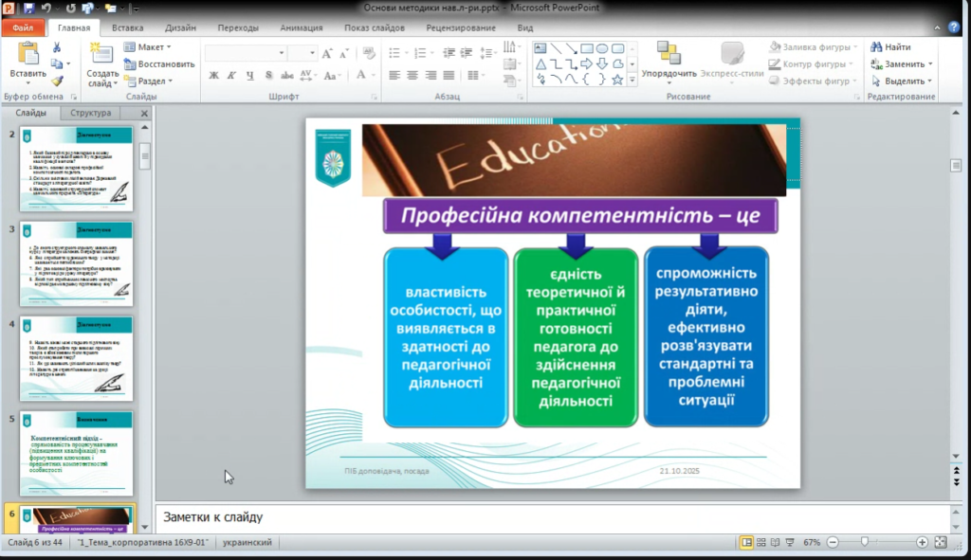Click the Cut scissors icon
Viewport: 971px width, 560px height.
point(57,47)
